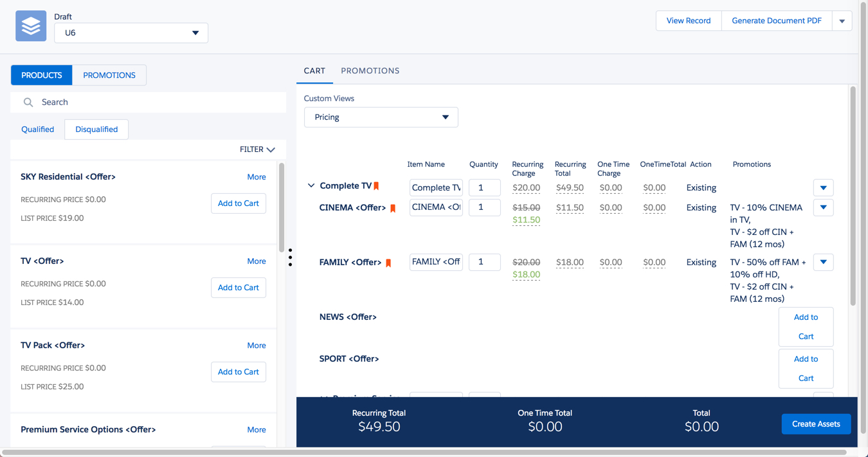Open More for Premium Service Options <Offer>
The height and width of the screenshot is (457, 868).
257,430
